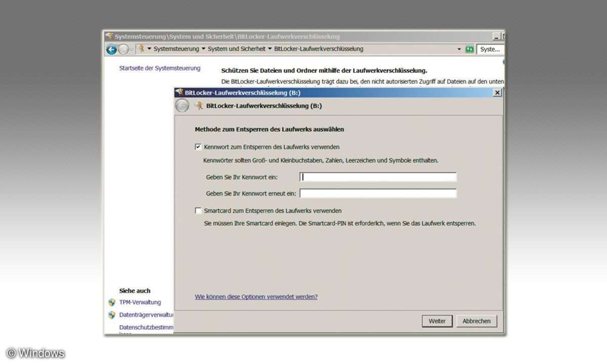Expand dropdown arrow after System und Sicherheit
Viewport: 607px width, 364px height.
[x=270, y=49]
